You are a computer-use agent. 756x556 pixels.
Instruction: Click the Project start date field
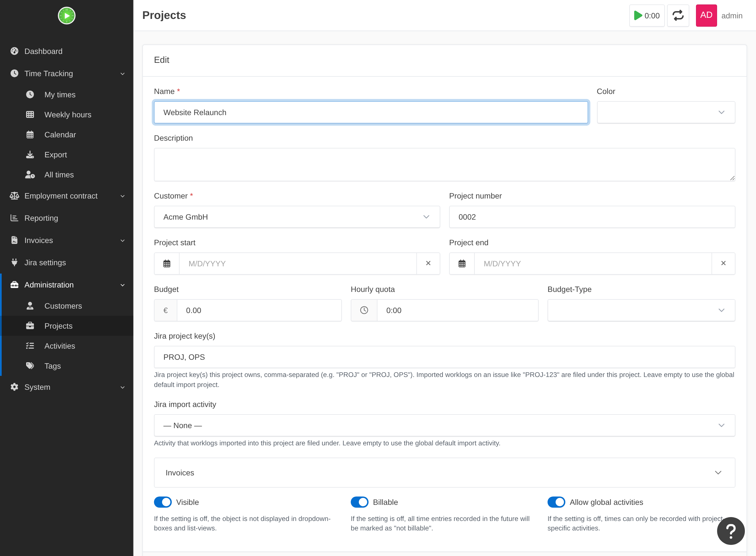(x=298, y=264)
